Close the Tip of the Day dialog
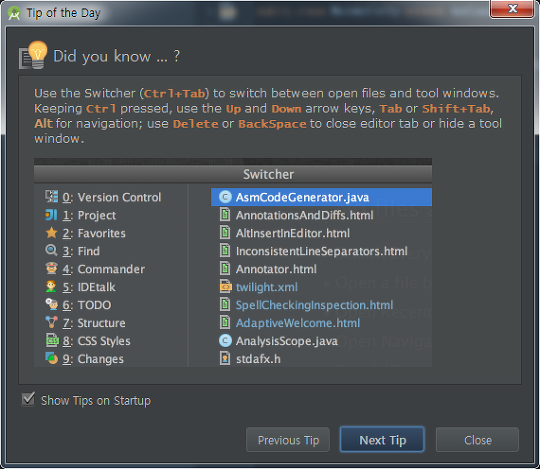 click(x=477, y=440)
